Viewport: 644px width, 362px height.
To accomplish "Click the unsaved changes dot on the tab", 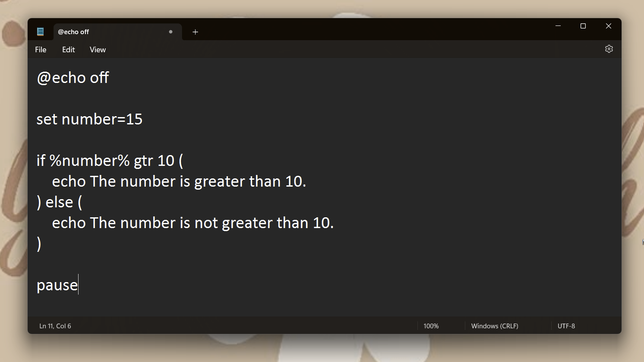I will (x=170, y=32).
